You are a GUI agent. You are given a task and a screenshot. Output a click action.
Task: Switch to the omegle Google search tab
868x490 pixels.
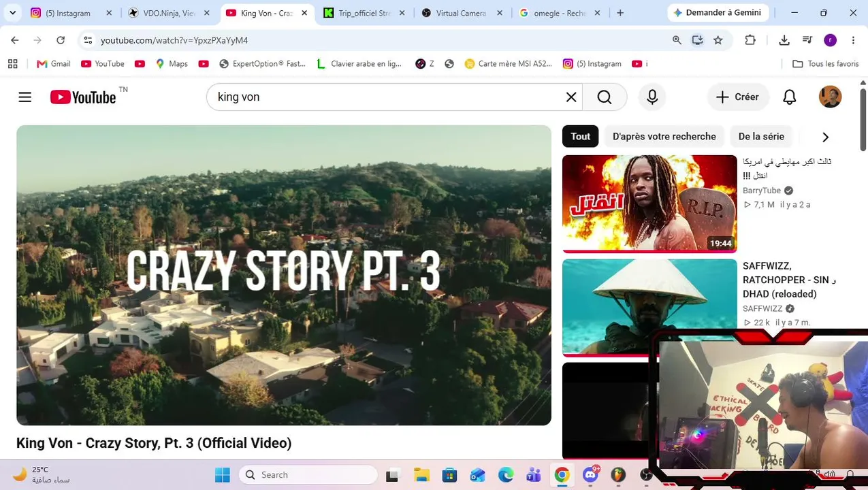point(560,13)
